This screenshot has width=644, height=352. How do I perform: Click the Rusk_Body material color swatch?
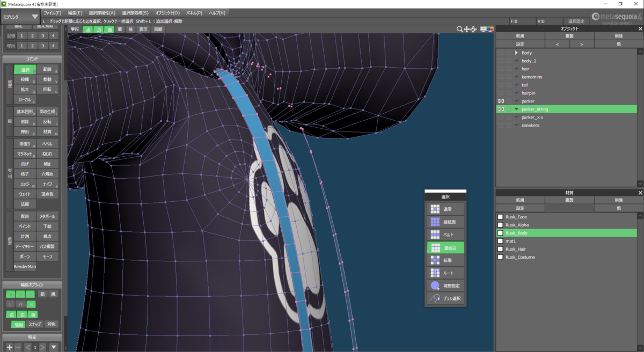(500, 233)
